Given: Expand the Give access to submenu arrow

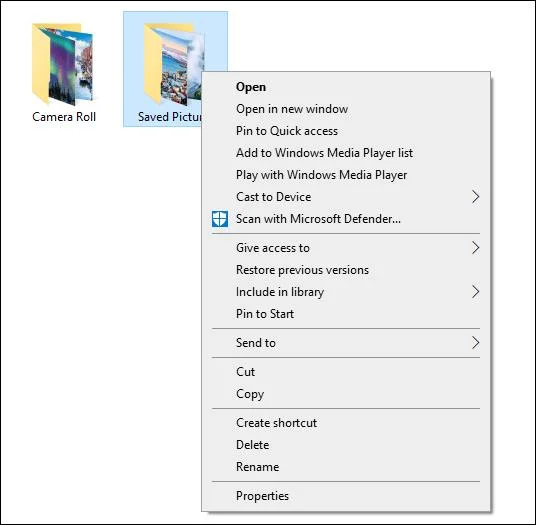Looking at the screenshot, I should (x=475, y=248).
